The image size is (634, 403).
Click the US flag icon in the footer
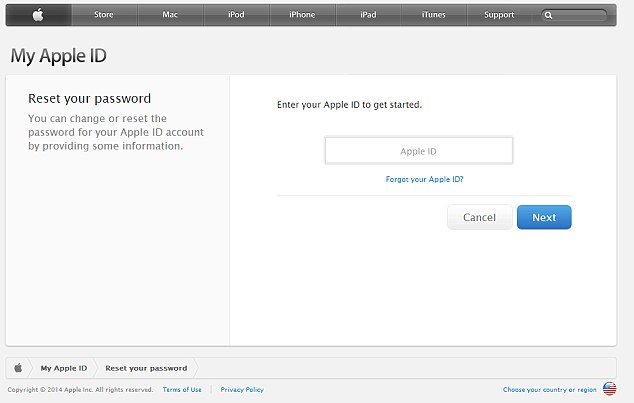[609, 389]
